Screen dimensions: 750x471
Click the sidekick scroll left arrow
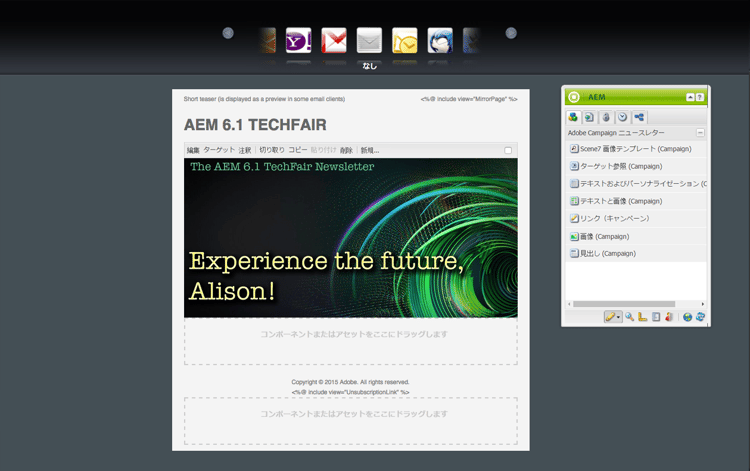pos(569,304)
